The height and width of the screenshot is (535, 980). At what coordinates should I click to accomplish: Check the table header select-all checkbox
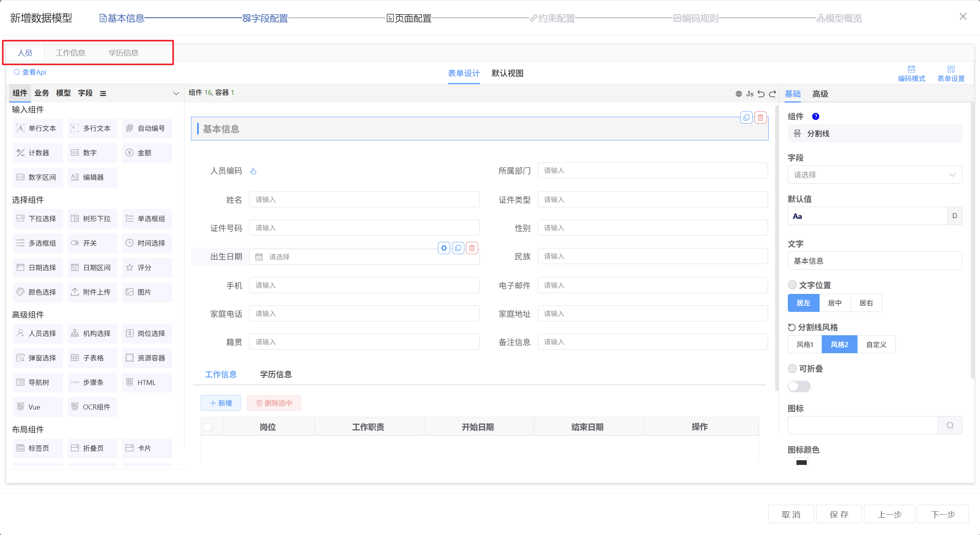pyautogui.click(x=208, y=427)
